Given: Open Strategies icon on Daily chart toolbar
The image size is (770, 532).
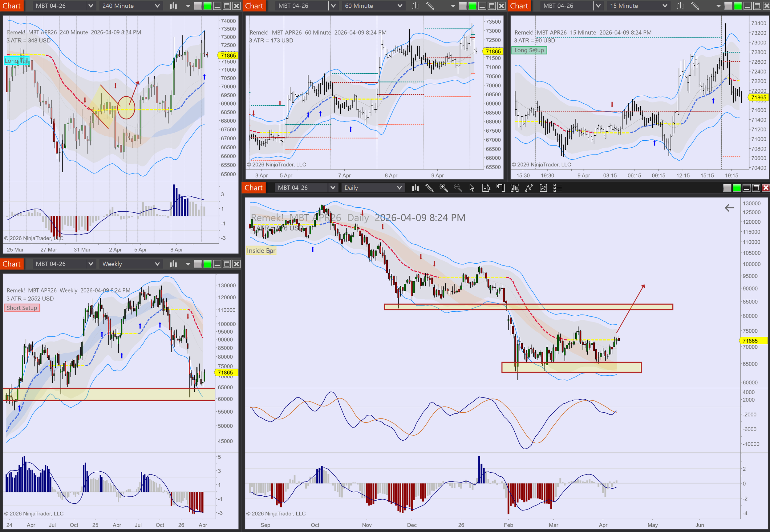Looking at the screenshot, I should click(544, 188).
